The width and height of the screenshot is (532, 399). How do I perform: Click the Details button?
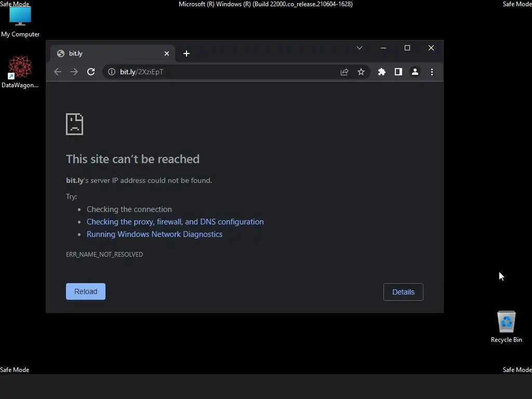coord(403,292)
